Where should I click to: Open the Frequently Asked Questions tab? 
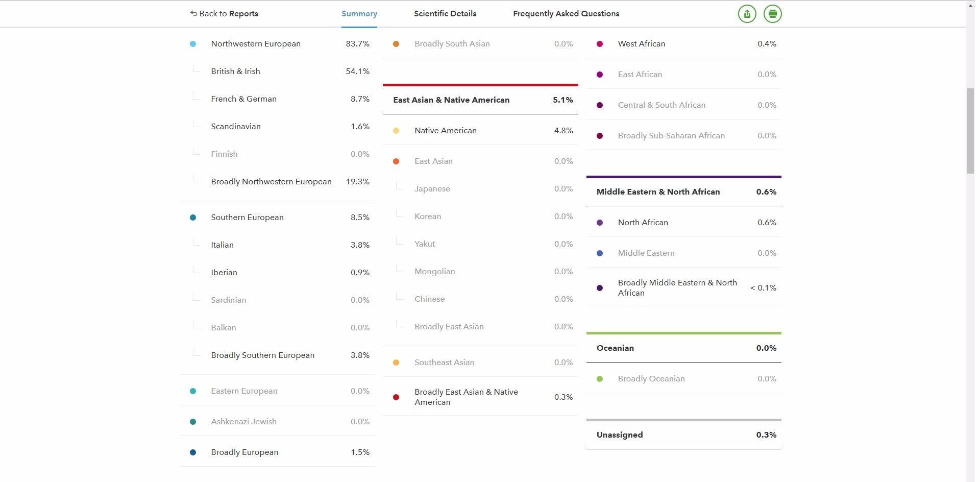pyautogui.click(x=566, y=14)
